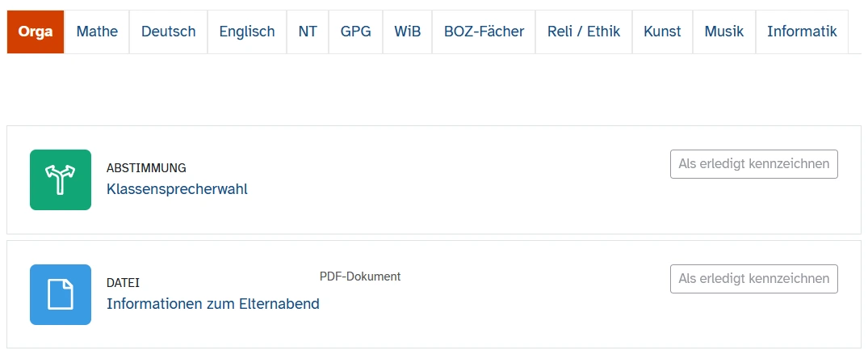
Task: Click the ABSTIMMUNG activity type label
Action: point(146,168)
